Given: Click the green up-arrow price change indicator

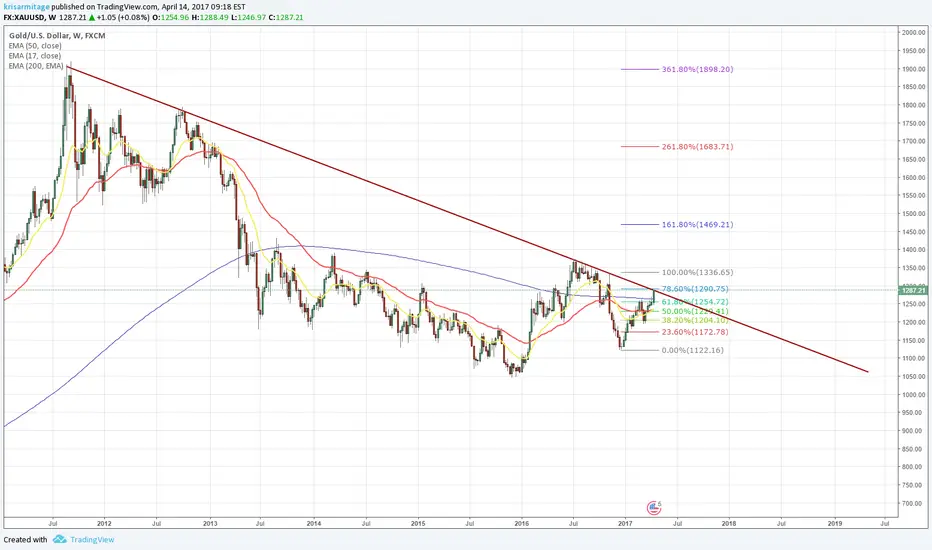Looking at the screenshot, I should (92, 18).
